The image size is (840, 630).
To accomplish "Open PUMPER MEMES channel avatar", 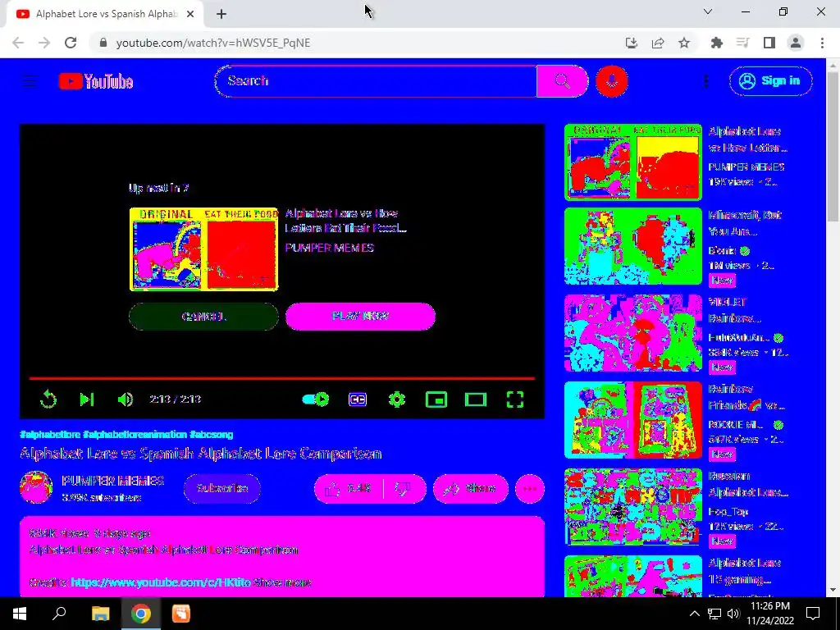I will [x=36, y=487].
